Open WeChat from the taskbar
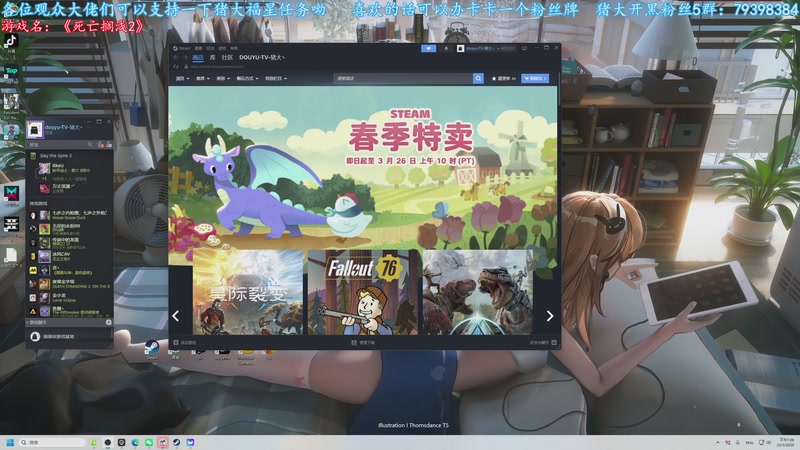The height and width of the screenshot is (450, 800). (x=149, y=442)
